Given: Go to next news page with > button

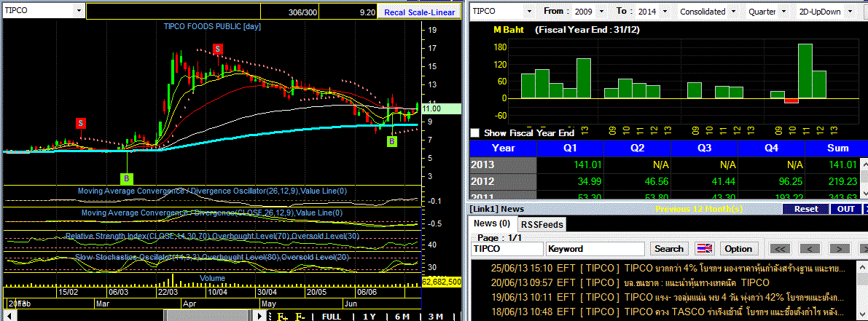Looking at the screenshot, I should 840,249.
